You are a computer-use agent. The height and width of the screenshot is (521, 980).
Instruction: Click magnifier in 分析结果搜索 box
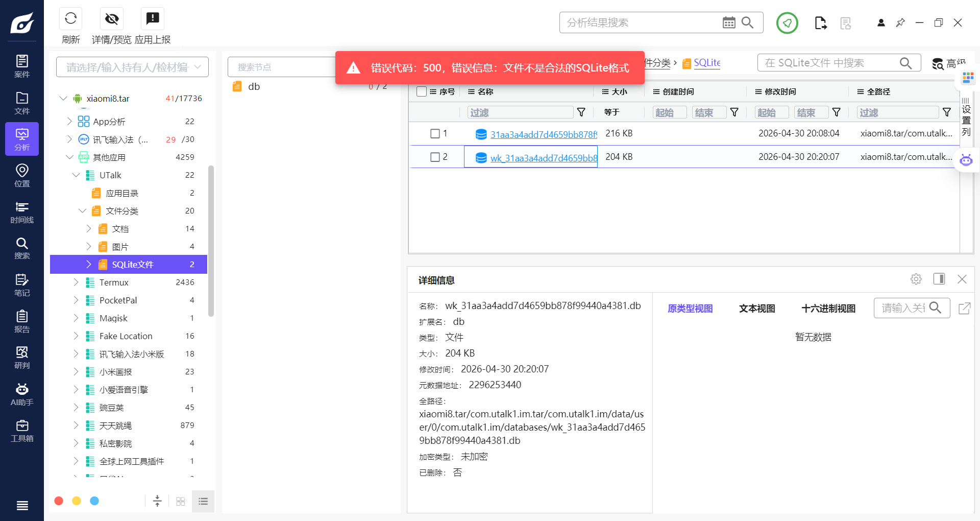pos(747,22)
